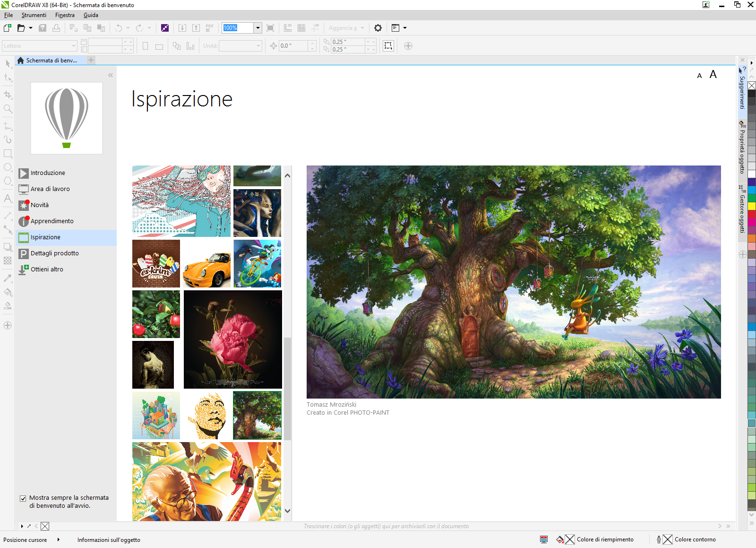Click the fill color bucket icon
The image size is (756, 548).
560,539
